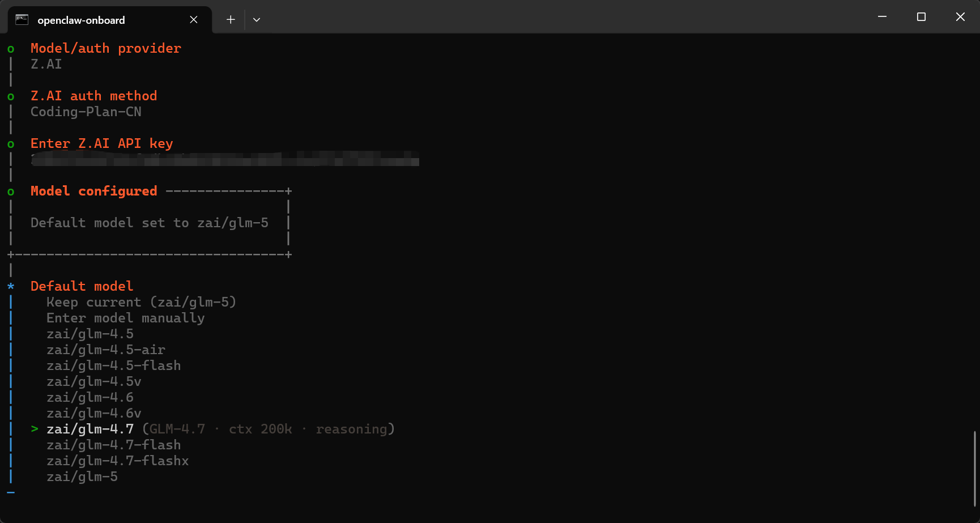
Task: Click the terminal icon on the openclaw-onboard tab
Action: (22, 20)
